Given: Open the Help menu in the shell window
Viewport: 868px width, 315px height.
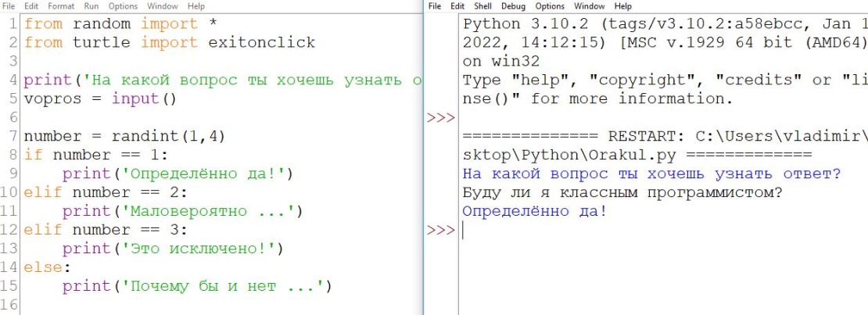Looking at the screenshot, I should (x=623, y=6).
